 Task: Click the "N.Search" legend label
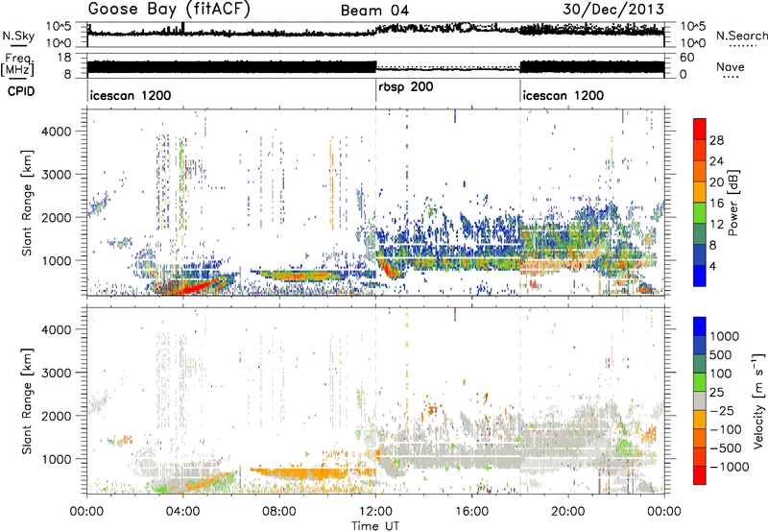pos(741,36)
